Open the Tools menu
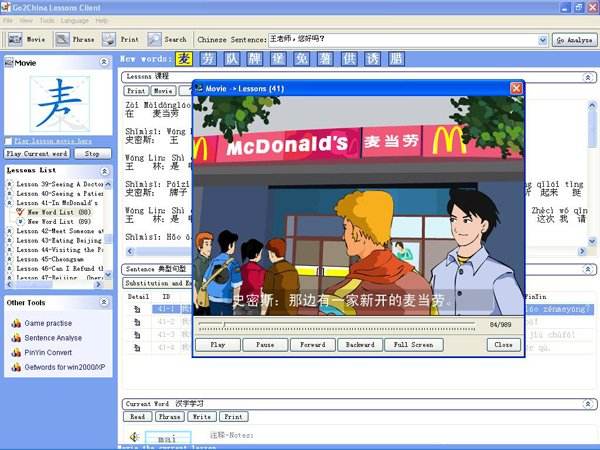The height and width of the screenshot is (450, 600). tap(47, 21)
